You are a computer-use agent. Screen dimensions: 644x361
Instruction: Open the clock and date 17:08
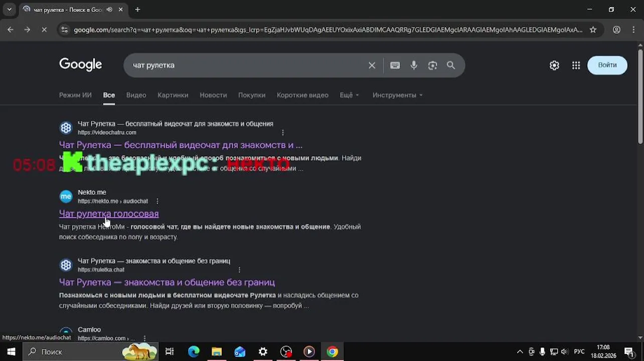603,351
